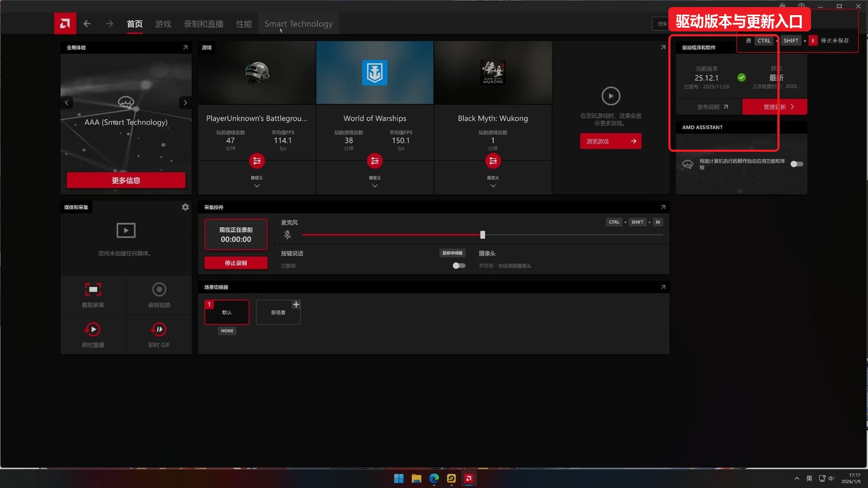The height and width of the screenshot is (488, 868).
Task: Open the 首页 tab
Action: [x=135, y=24]
